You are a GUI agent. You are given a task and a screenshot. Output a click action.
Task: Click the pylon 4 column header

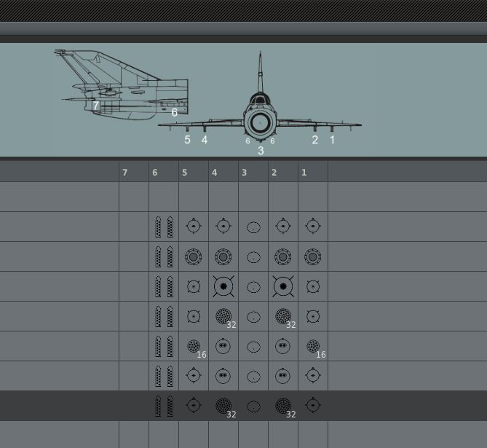click(223, 173)
